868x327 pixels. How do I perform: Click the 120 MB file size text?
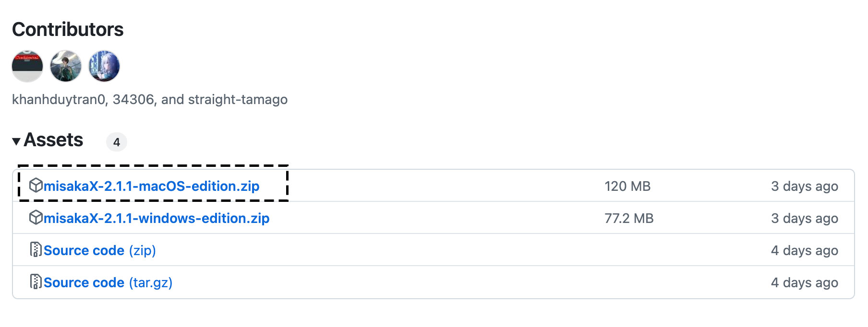click(627, 186)
